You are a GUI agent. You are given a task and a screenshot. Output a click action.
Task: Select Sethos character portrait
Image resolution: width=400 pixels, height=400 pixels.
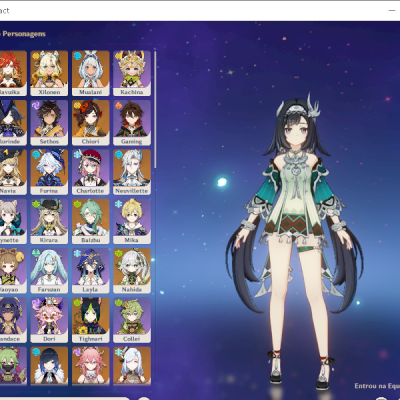tap(49, 123)
